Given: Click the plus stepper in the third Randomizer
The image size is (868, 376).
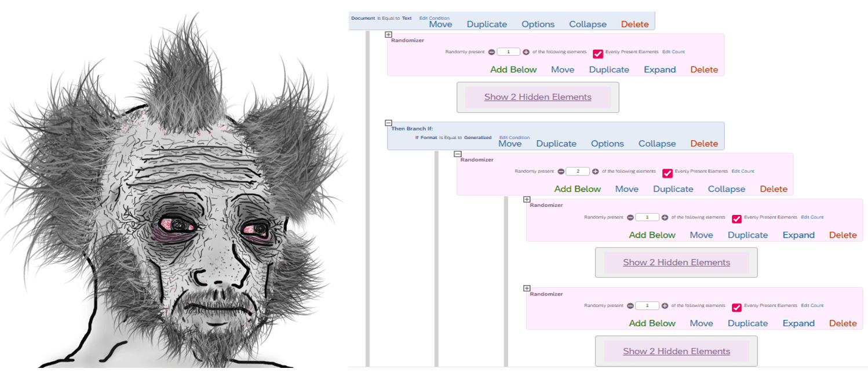Looking at the screenshot, I should (x=664, y=217).
